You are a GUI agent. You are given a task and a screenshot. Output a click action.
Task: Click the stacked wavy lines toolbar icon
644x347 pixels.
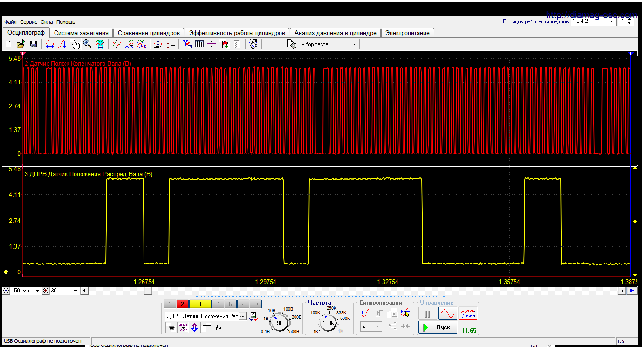point(129,44)
